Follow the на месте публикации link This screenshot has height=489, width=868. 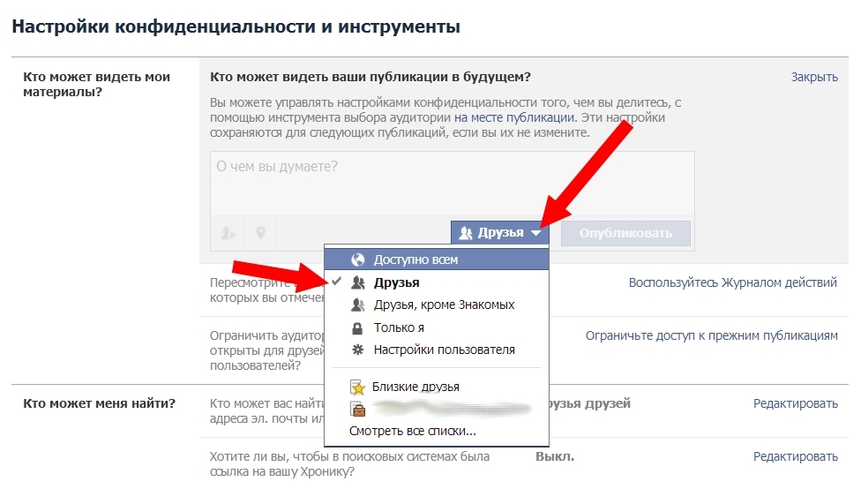tap(514, 117)
